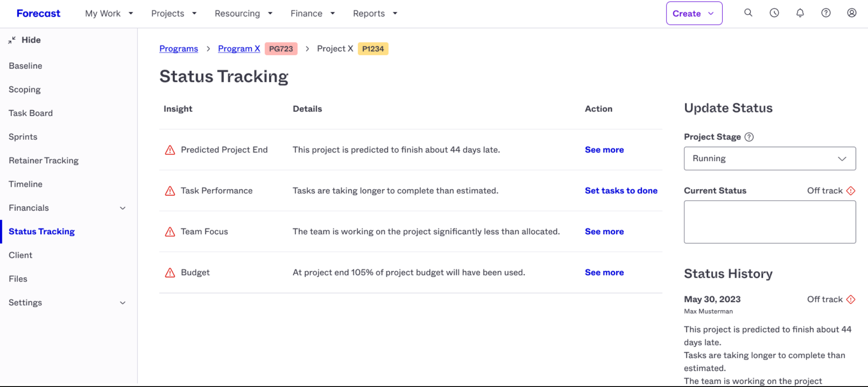This screenshot has height=387, width=868.
Task: Click the warning icon for Team Focus
Action: click(170, 232)
